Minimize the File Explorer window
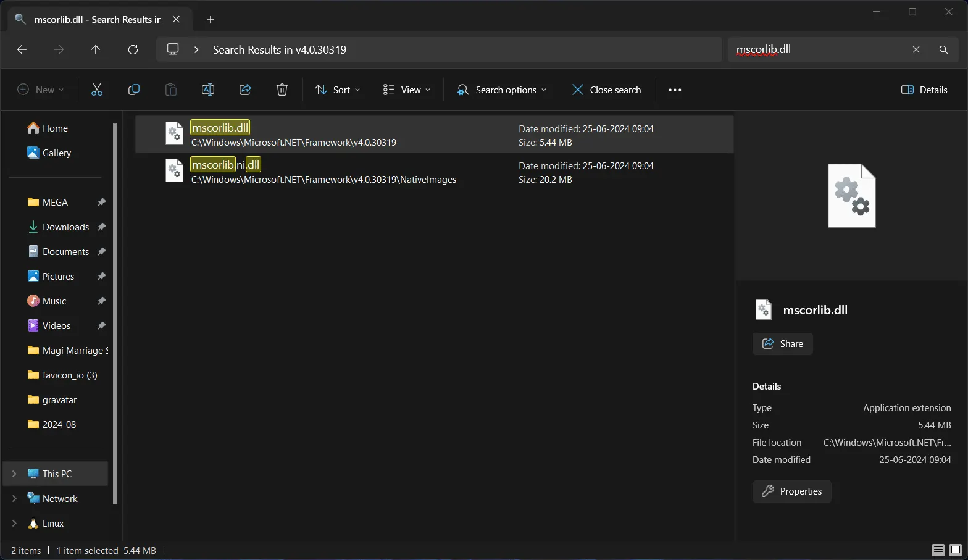Image resolution: width=968 pixels, height=560 pixels. 877,12
